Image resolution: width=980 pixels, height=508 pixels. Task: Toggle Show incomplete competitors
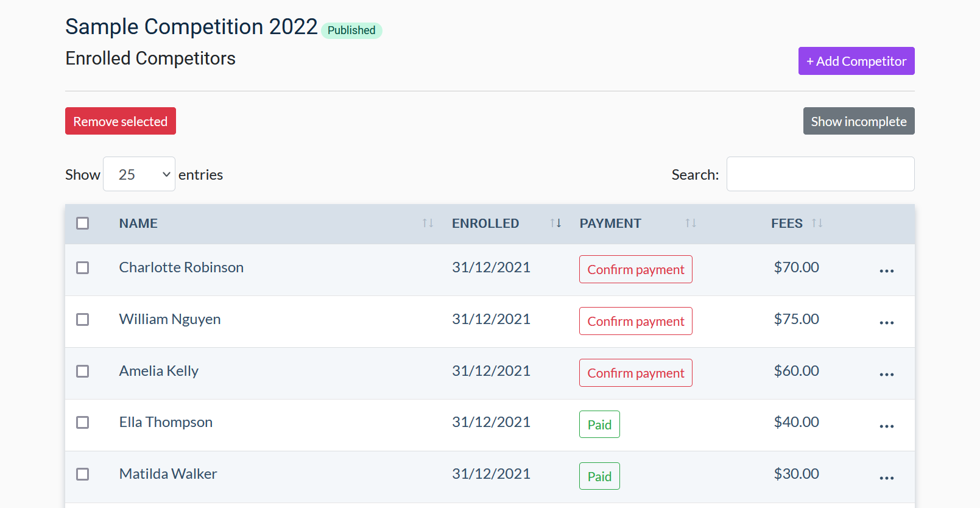tap(858, 121)
